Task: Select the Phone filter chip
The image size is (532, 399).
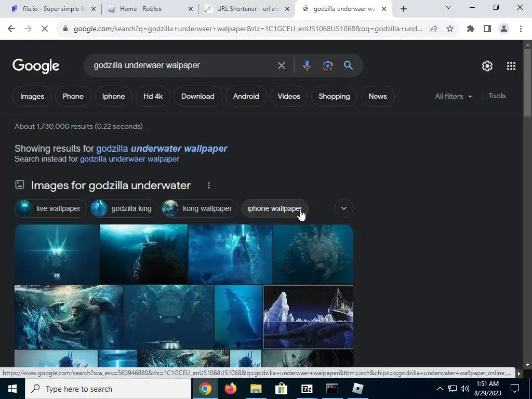Action: 73,96
